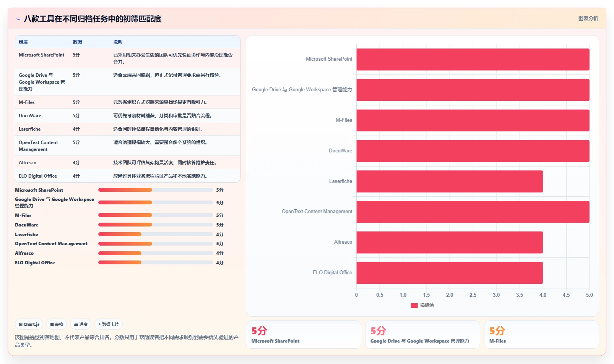Click the ELO Digital Office table cell

click(38, 176)
